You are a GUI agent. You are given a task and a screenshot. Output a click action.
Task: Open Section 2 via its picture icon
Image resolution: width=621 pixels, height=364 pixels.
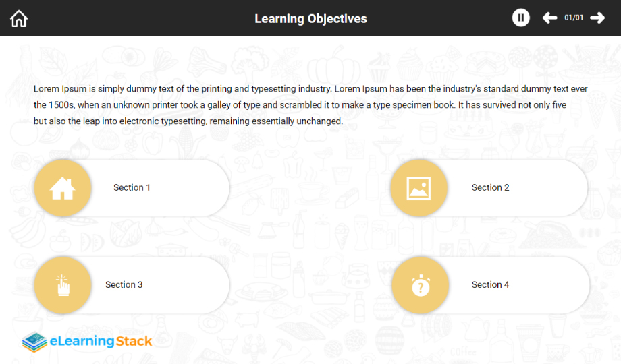(418, 188)
